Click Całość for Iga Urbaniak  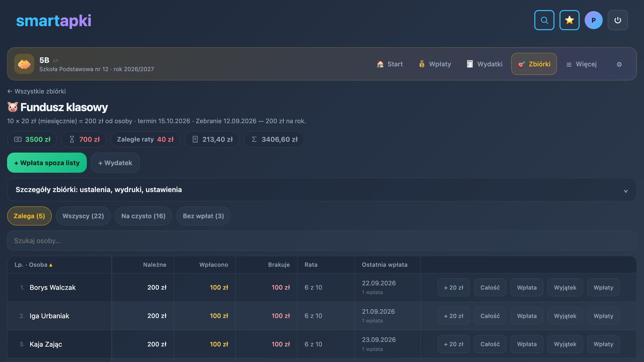tap(490, 316)
